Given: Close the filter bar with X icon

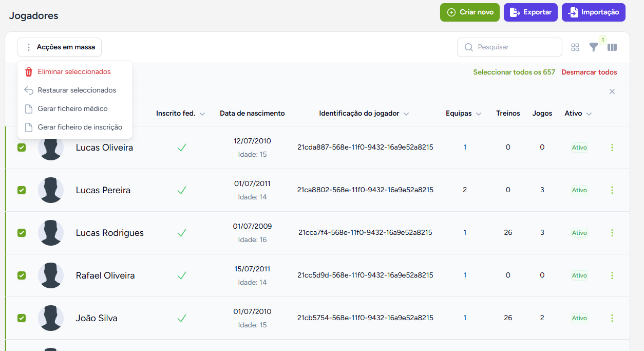Looking at the screenshot, I should click(x=612, y=91).
